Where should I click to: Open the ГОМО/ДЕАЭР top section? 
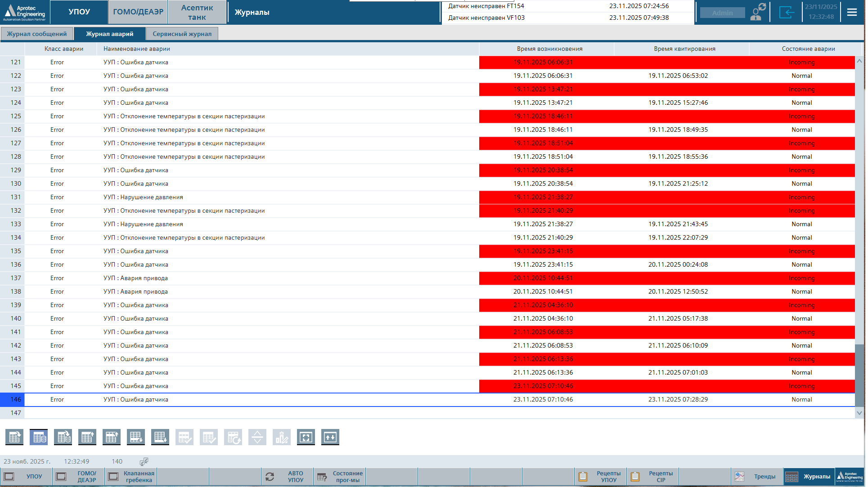click(138, 12)
